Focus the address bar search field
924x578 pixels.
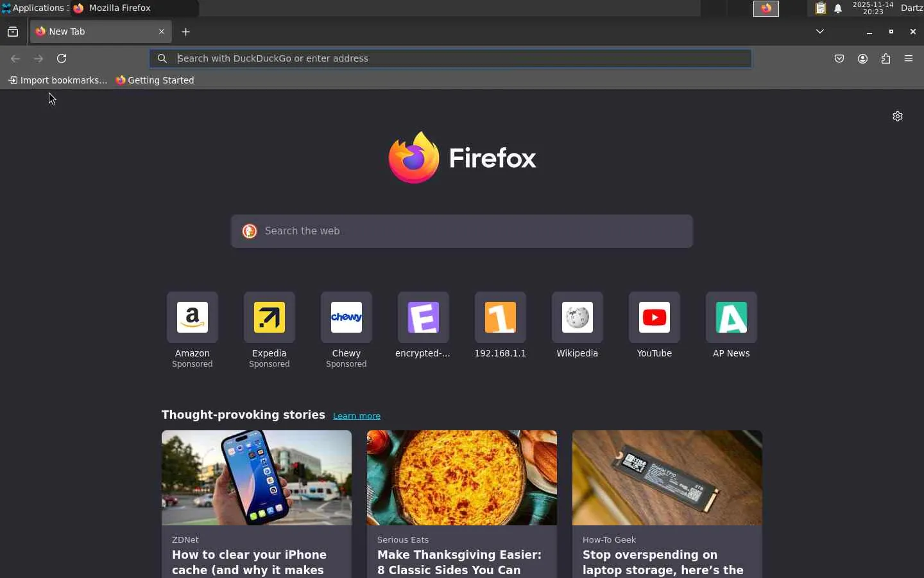450,58
